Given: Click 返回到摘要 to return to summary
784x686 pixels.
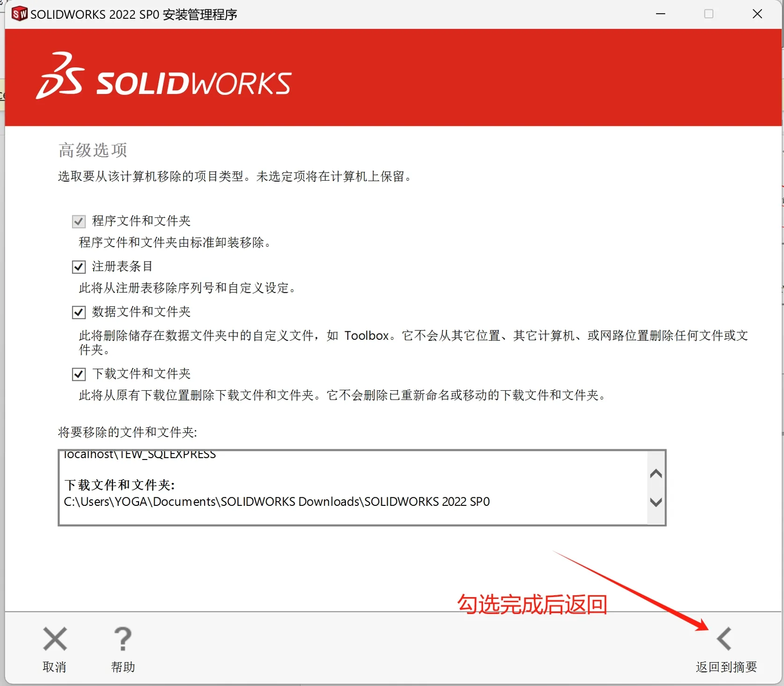Looking at the screenshot, I should click(x=726, y=667).
